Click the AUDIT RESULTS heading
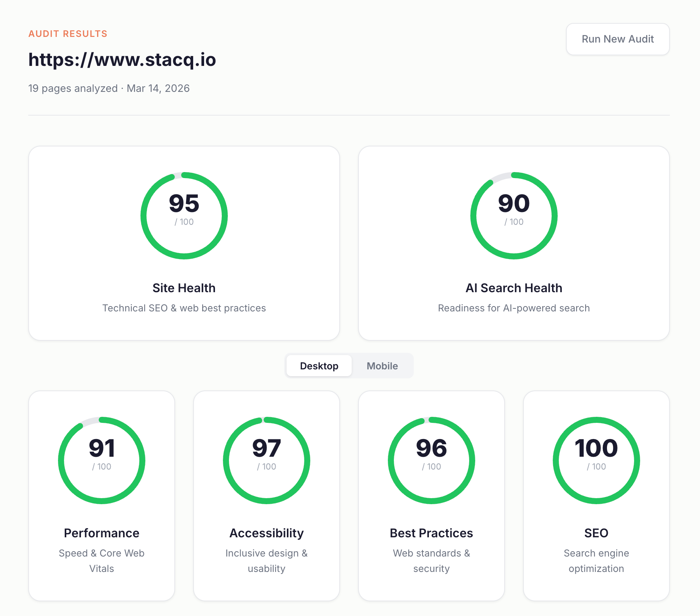Screen dimensions: 700x616 tap(68, 34)
